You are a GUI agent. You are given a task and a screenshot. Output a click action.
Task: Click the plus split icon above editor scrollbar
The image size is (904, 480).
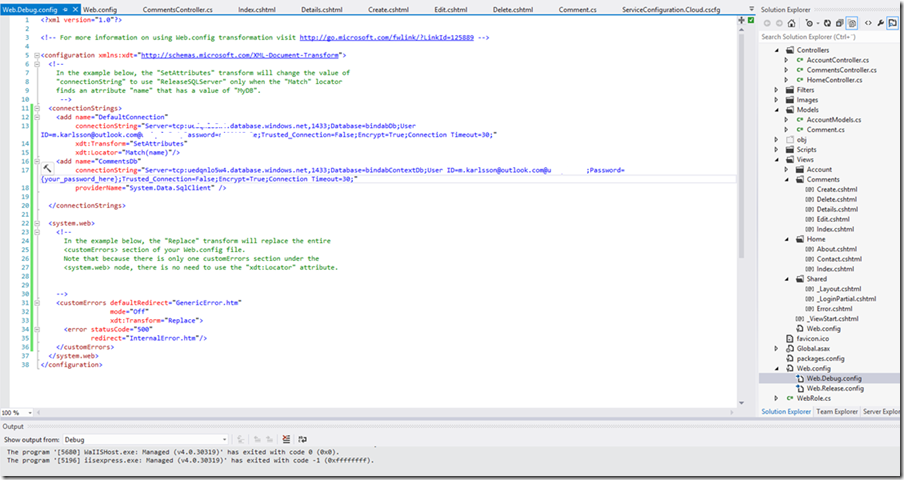741,20
